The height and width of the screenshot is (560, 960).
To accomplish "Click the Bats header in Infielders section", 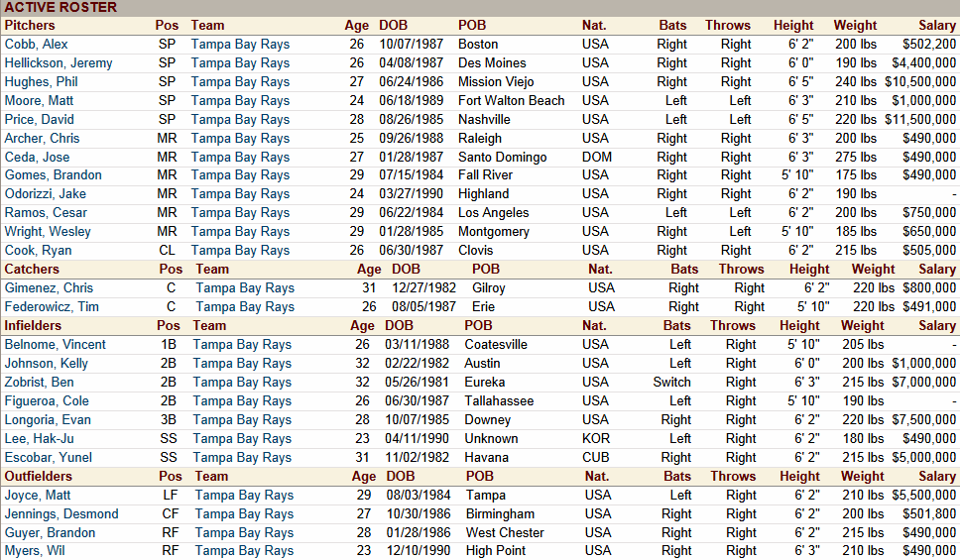I will pos(677,325).
